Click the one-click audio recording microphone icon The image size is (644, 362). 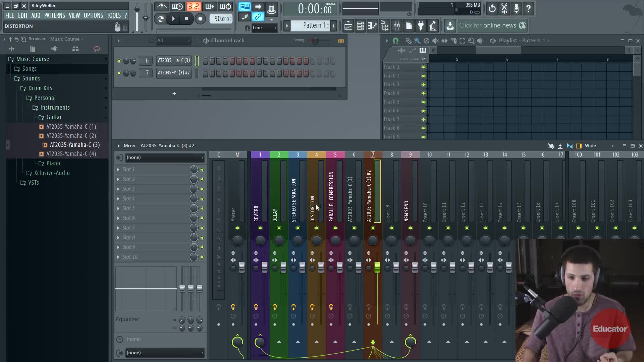(x=516, y=8)
